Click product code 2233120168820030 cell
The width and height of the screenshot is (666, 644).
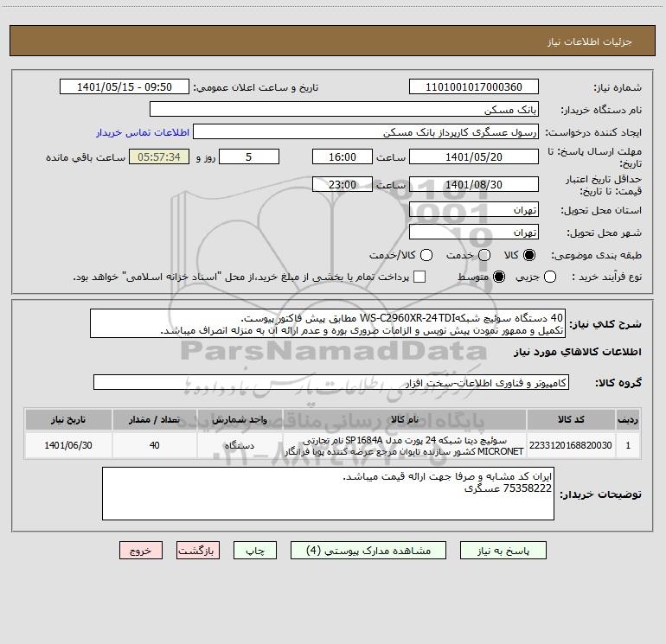point(571,445)
